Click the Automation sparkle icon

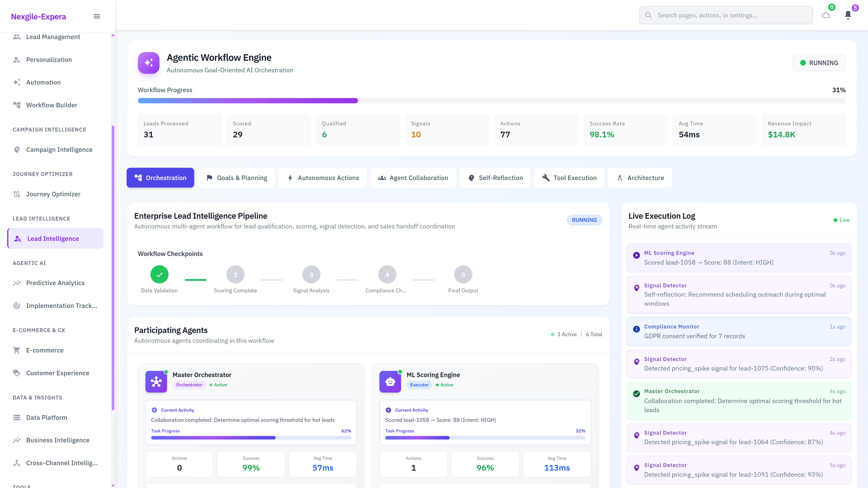[17, 82]
